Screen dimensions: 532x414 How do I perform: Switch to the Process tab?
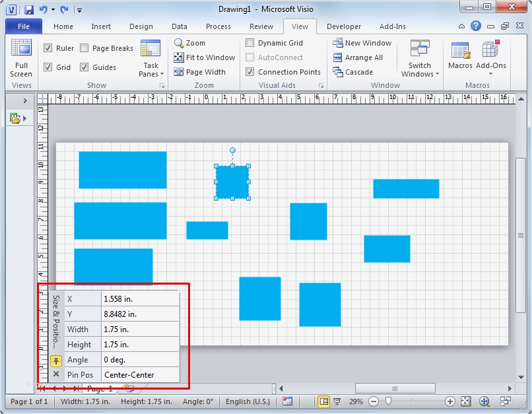218,26
